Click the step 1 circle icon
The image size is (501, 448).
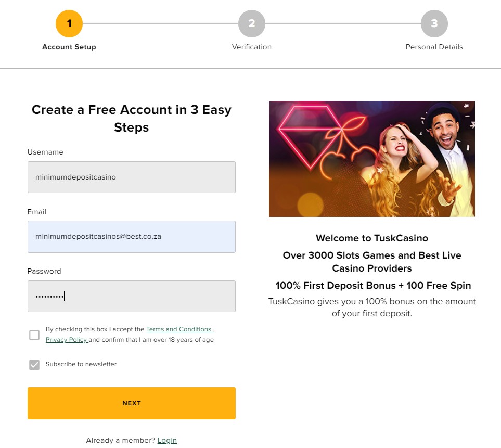pyautogui.click(x=69, y=23)
